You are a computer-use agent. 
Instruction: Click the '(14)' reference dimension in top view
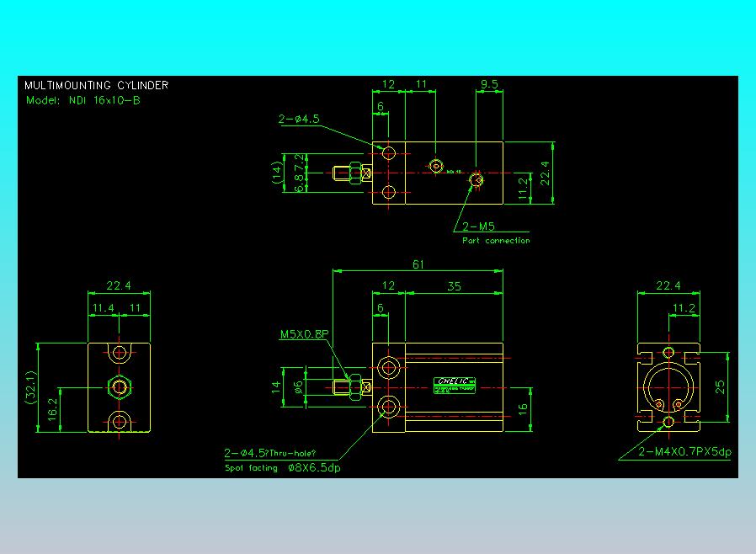pyautogui.click(x=276, y=173)
